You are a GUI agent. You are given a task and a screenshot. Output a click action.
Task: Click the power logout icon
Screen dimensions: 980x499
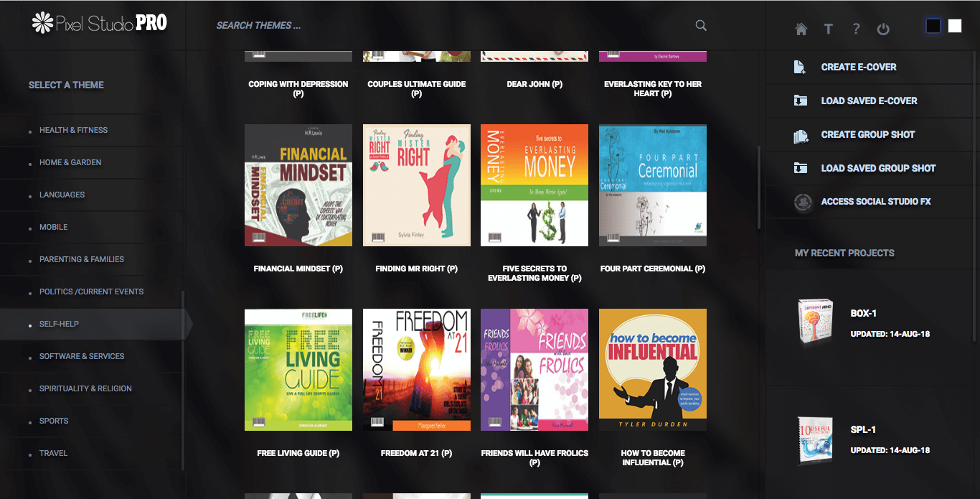(883, 29)
